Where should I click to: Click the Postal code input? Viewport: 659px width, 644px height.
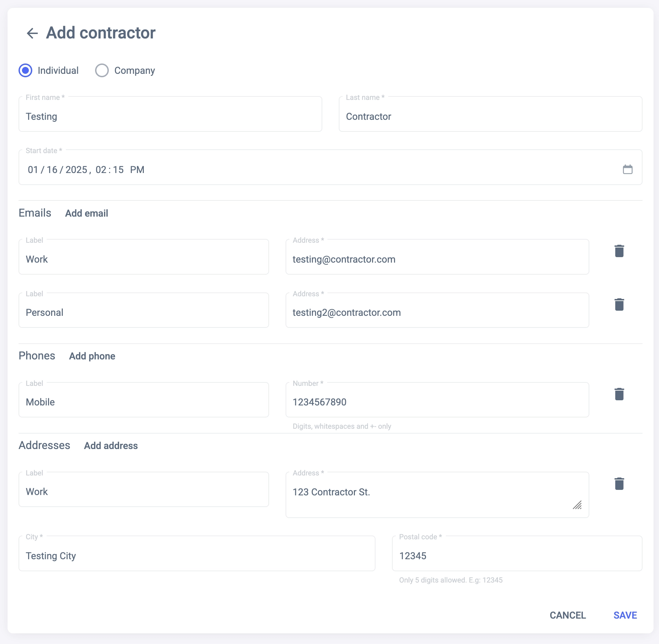[517, 556]
